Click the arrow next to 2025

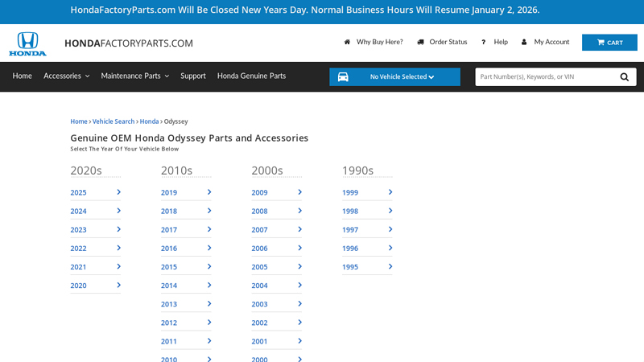click(x=118, y=192)
